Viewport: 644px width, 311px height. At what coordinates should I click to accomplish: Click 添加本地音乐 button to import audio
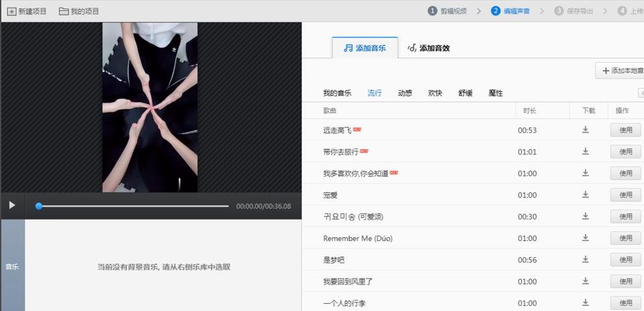(x=621, y=71)
